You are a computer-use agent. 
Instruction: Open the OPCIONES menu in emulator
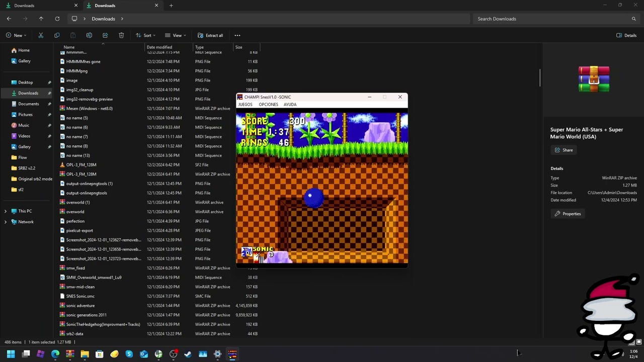268,105
